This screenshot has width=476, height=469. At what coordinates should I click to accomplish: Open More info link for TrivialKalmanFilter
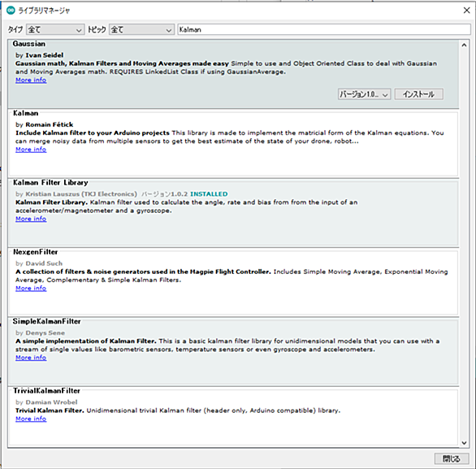click(31, 419)
